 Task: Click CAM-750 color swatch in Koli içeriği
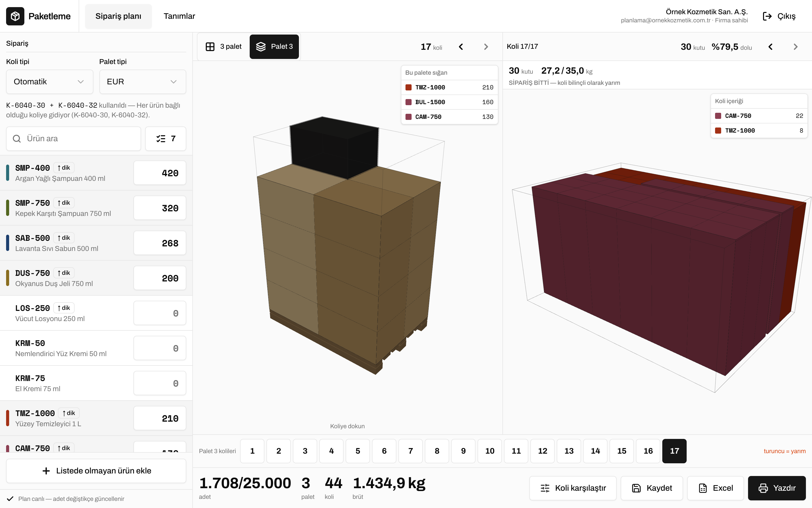[718, 116]
